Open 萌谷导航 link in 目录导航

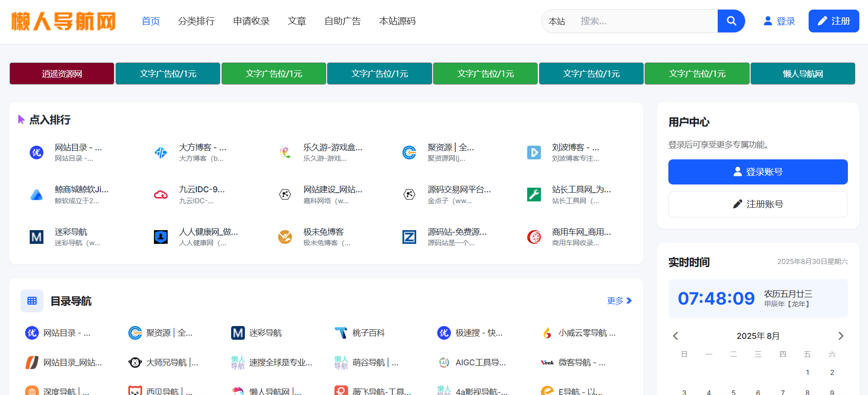376,363
